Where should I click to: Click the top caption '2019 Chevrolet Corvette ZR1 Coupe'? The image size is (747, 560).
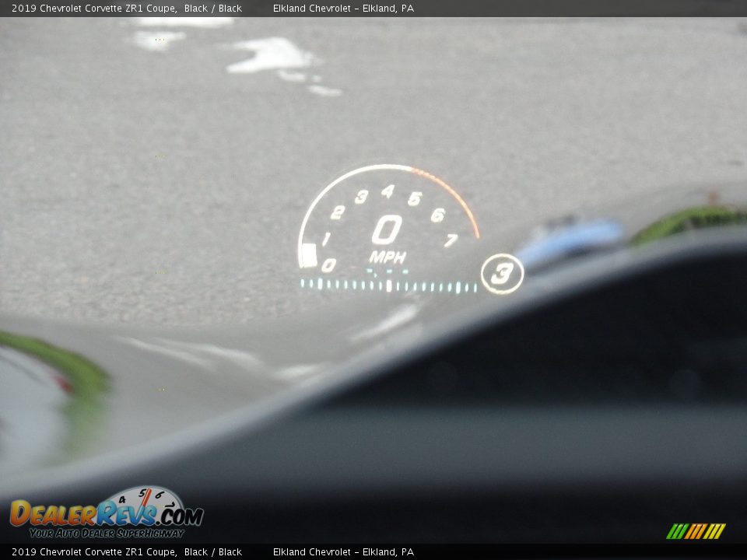93,8
